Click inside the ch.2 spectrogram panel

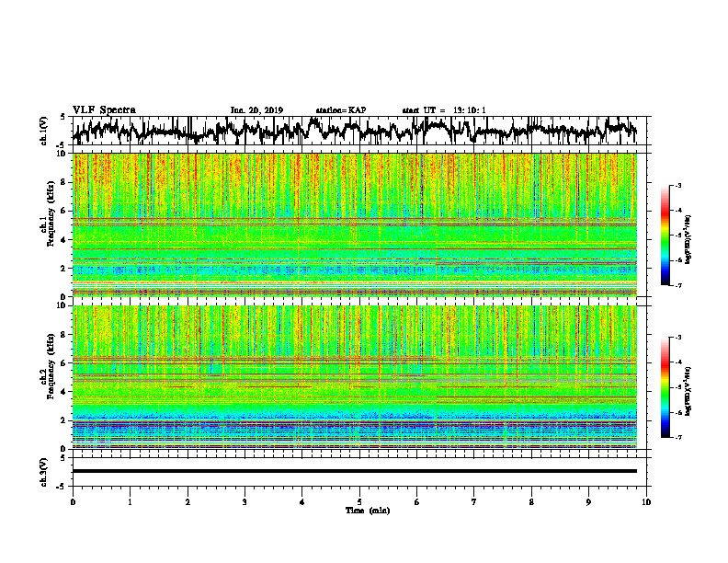(354, 377)
